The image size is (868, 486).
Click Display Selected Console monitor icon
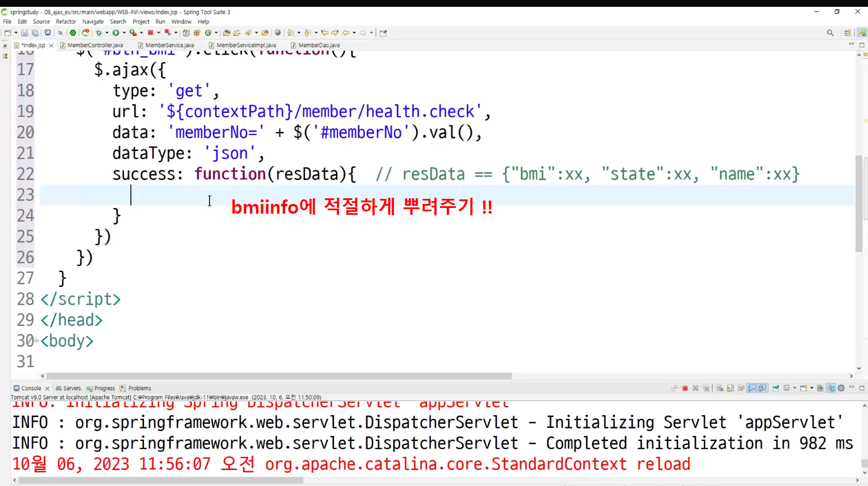787,388
